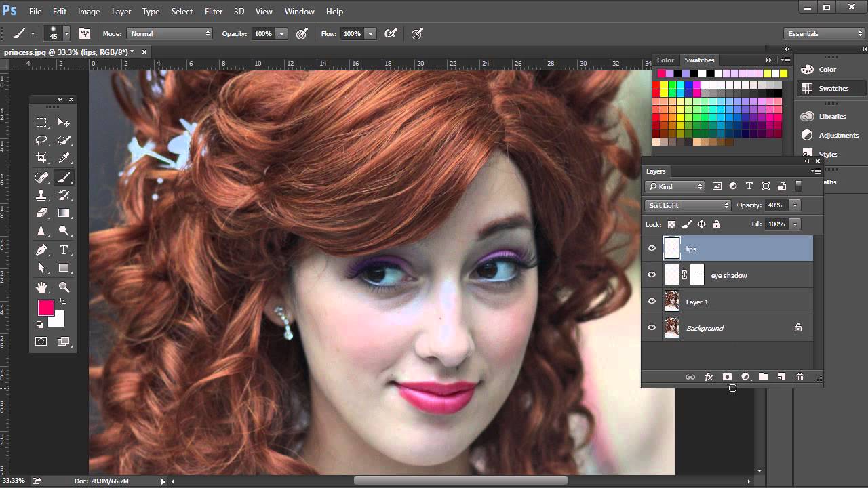Toggle pressure for brush size

click(417, 33)
